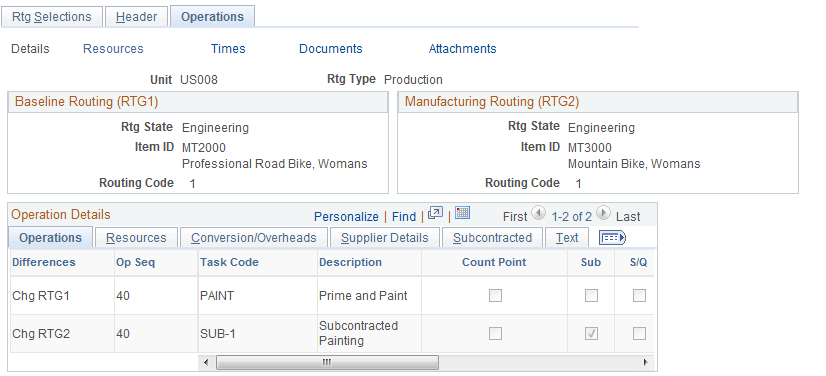Sort by the Differences column header

pos(44,262)
